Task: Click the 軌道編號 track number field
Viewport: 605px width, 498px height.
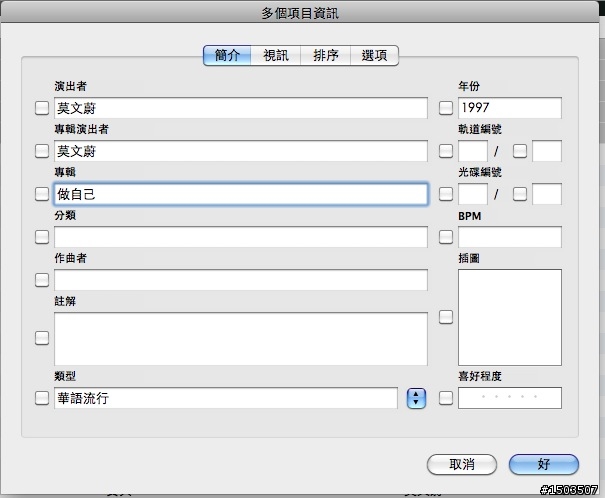Action: tap(473, 151)
